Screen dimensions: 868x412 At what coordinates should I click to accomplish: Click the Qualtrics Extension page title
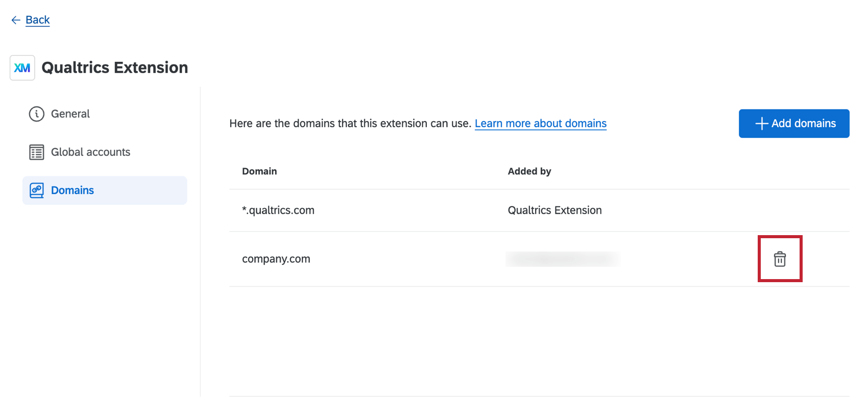[115, 67]
